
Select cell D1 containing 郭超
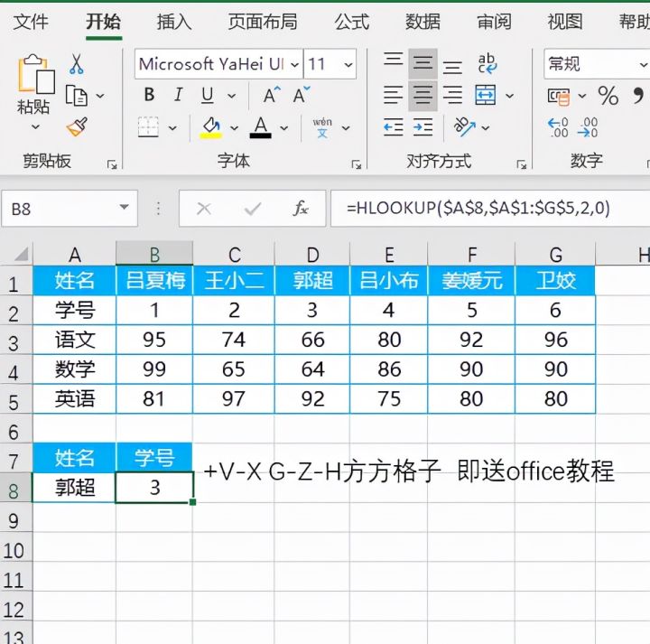[312, 281]
